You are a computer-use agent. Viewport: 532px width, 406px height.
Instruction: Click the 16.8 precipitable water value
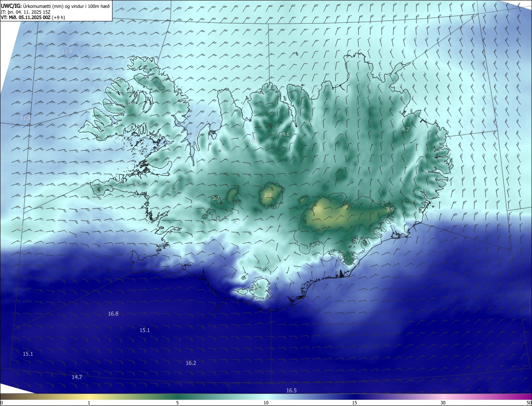[x=113, y=314]
